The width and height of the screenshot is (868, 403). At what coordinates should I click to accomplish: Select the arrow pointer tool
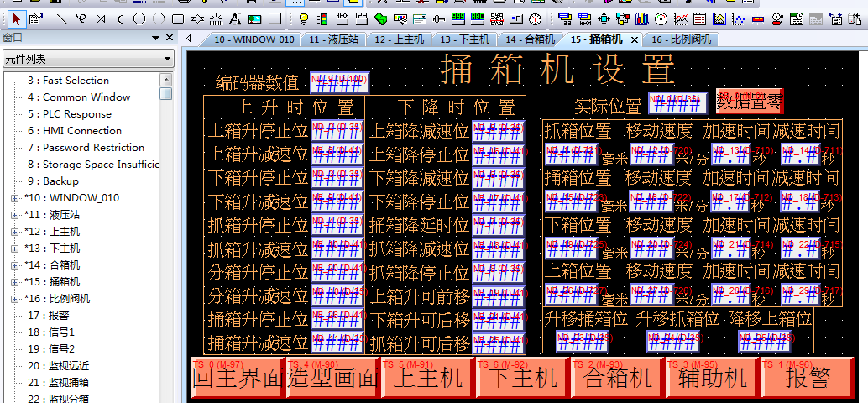click(16, 18)
